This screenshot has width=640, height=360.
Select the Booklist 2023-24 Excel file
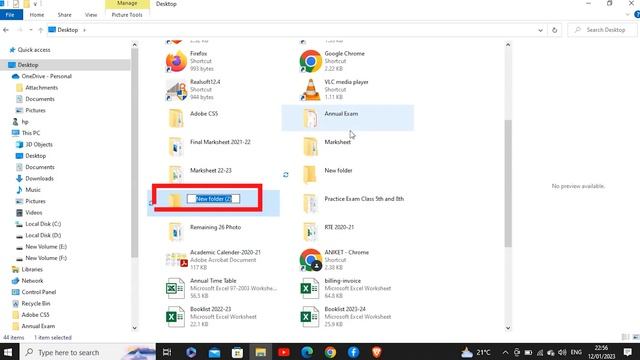point(346,316)
